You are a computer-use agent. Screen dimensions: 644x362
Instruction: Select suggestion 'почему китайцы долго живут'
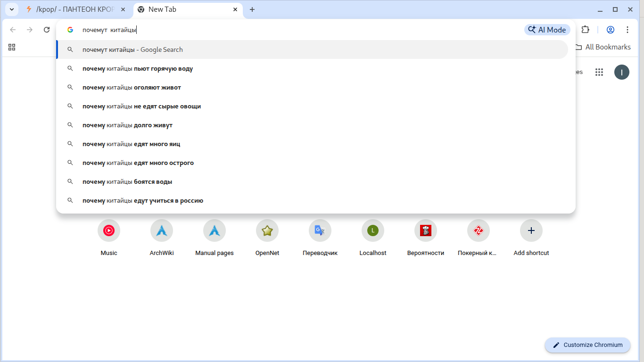pyautogui.click(x=312, y=125)
